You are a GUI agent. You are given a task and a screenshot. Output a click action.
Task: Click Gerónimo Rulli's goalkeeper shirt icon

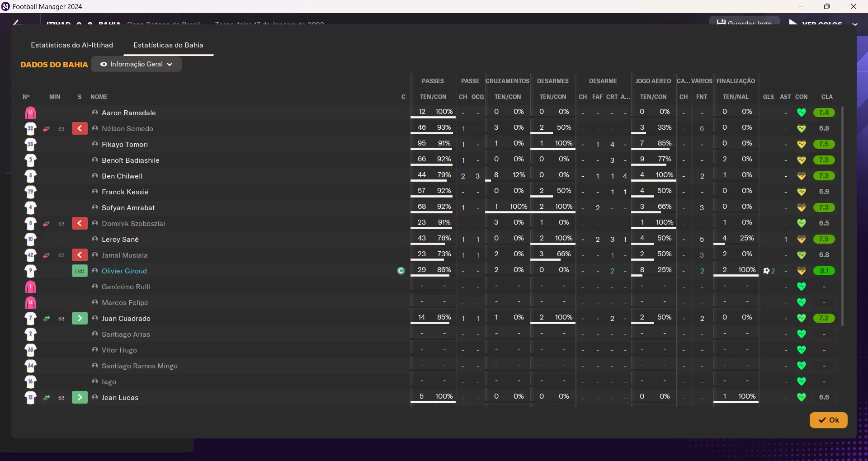pos(30,287)
